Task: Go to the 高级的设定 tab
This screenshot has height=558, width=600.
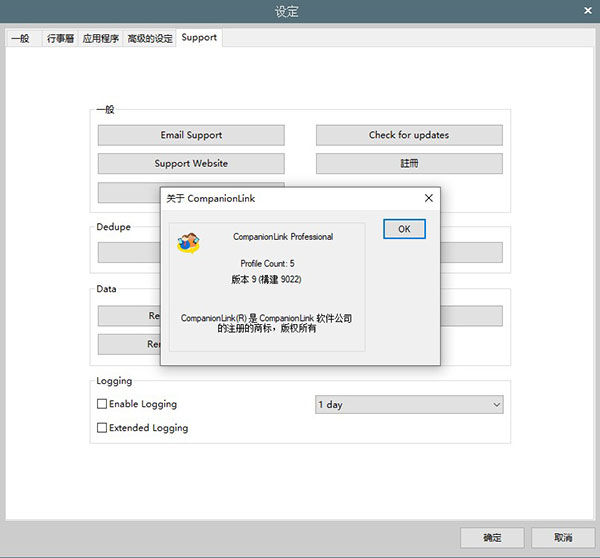Action: pyautogui.click(x=150, y=38)
